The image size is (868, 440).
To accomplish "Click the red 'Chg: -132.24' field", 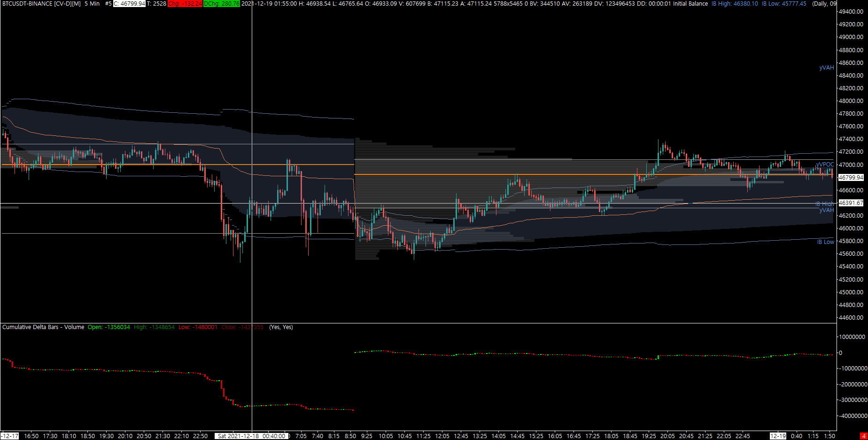I will tap(185, 3).
